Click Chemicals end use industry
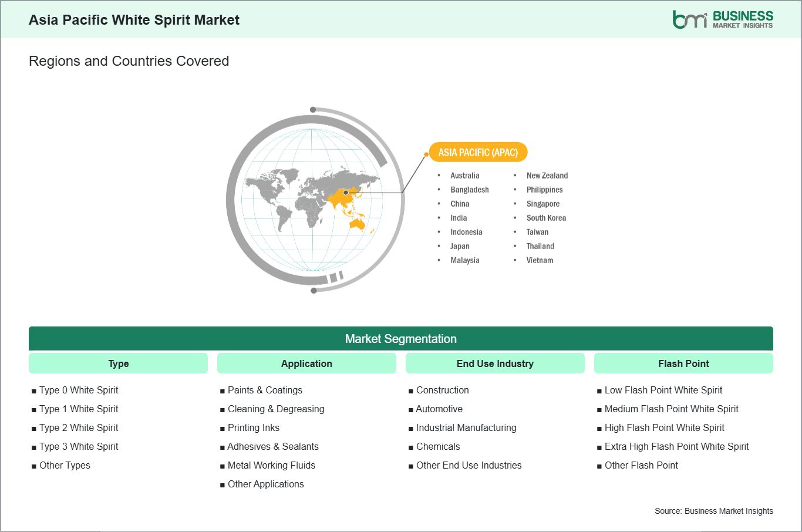The height and width of the screenshot is (532, 802). [x=438, y=446]
